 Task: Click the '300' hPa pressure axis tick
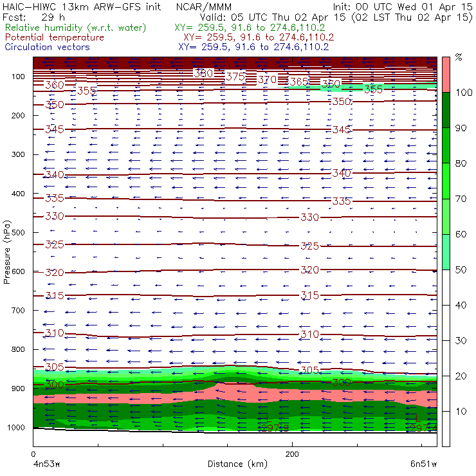tap(18, 154)
